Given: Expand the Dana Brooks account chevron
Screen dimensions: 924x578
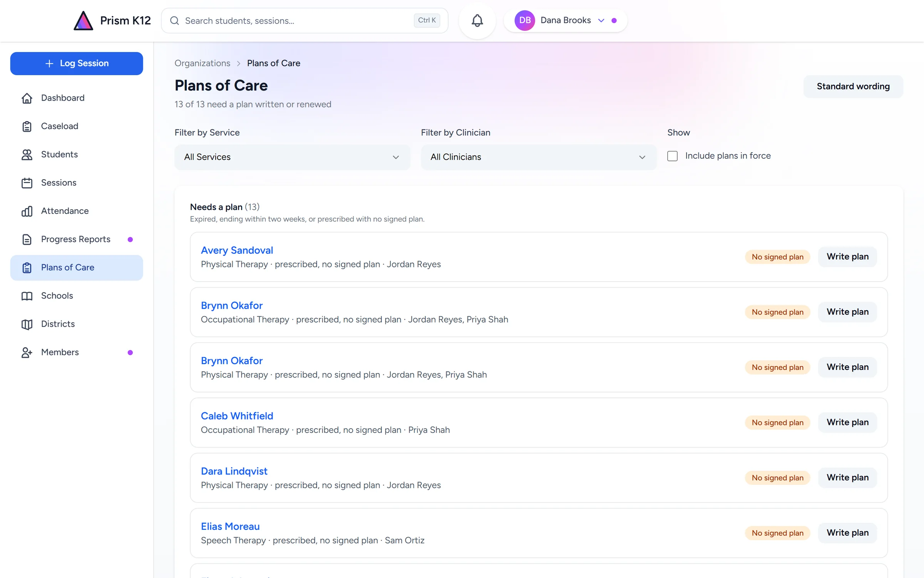Looking at the screenshot, I should [x=601, y=20].
